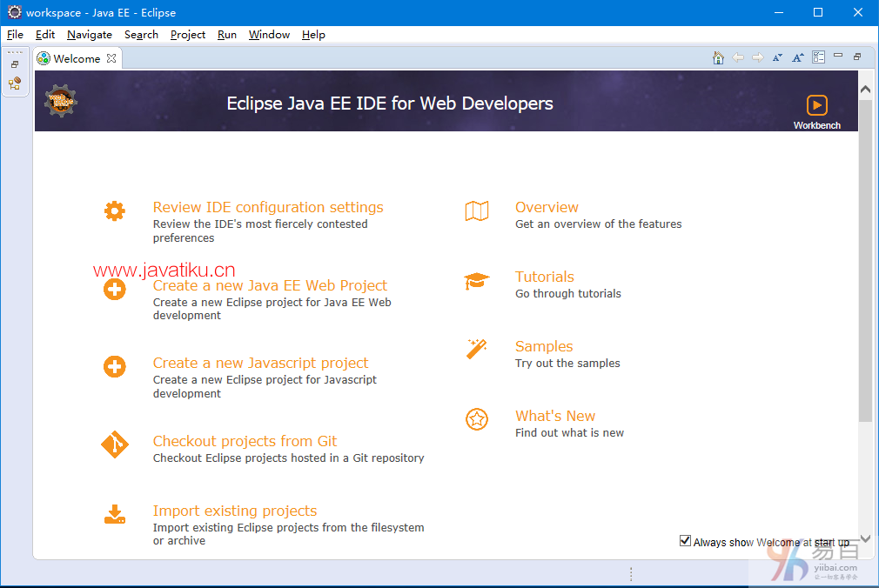
Task: Open the Edit menu
Action: coord(45,35)
